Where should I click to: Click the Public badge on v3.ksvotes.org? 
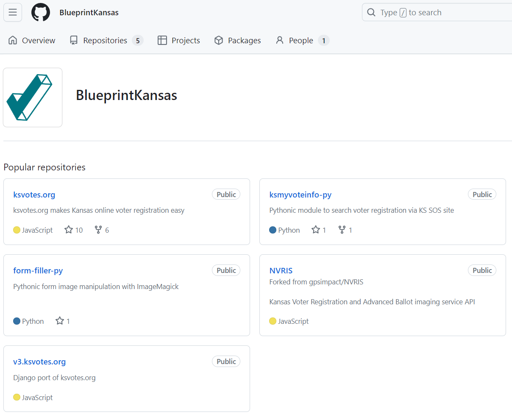226,362
